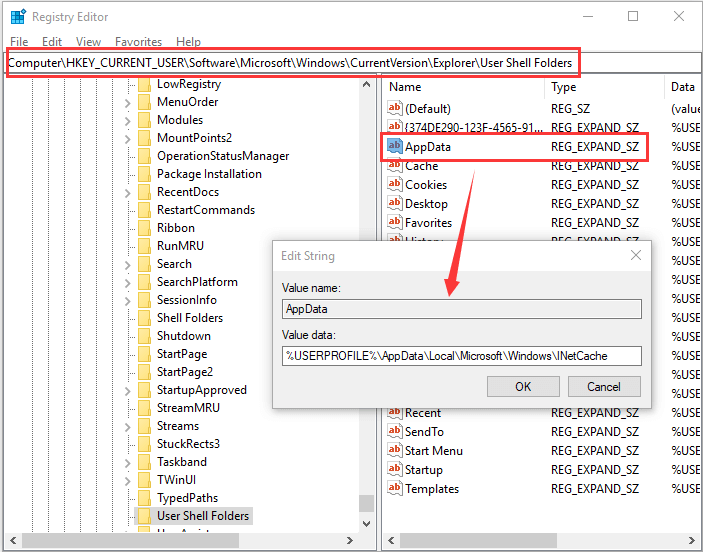Click the Start Menu value icon
This screenshot has height=552, width=703.
(395, 450)
